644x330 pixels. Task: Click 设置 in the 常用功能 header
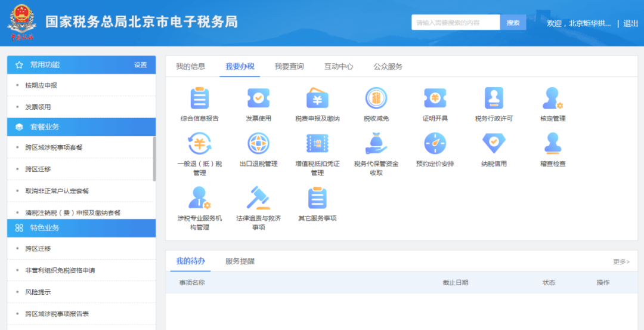(140, 65)
